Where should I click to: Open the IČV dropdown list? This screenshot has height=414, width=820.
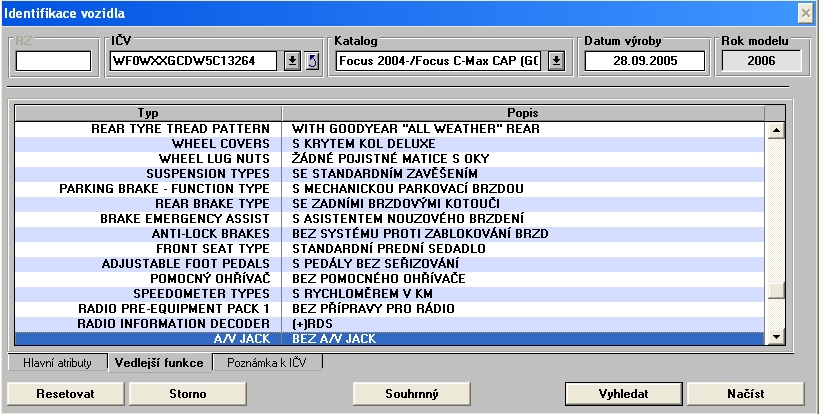[292, 61]
